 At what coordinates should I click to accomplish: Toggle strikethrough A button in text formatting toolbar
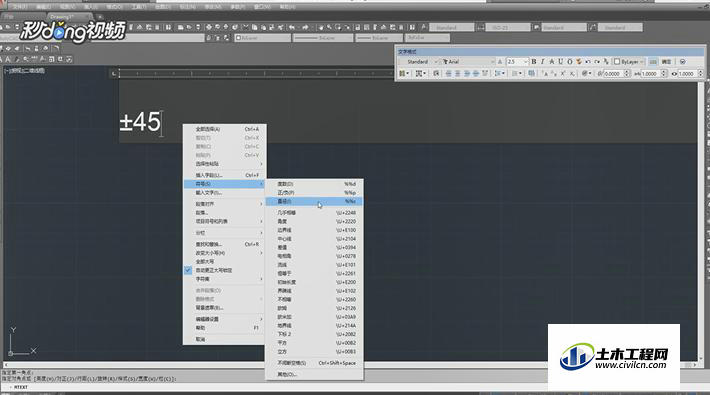[552, 62]
